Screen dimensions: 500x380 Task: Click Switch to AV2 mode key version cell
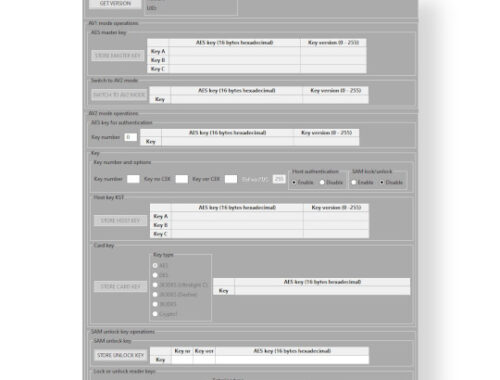click(x=336, y=99)
